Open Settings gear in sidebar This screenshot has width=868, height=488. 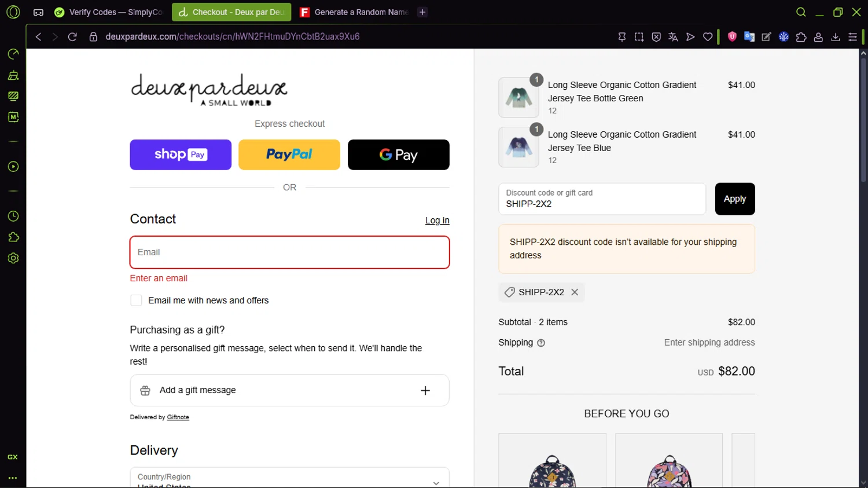pyautogui.click(x=13, y=258)
